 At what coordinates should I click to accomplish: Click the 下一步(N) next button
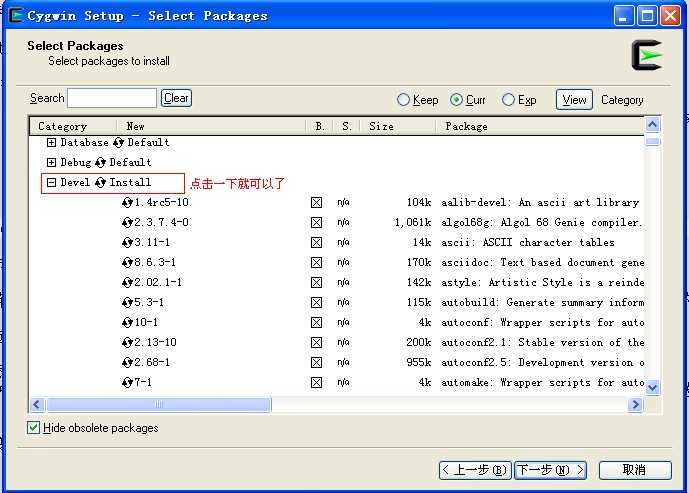551,470
